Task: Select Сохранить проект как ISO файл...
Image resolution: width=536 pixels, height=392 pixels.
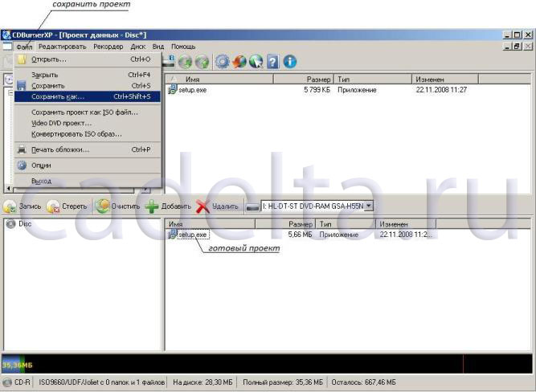Action: [84, 112]
